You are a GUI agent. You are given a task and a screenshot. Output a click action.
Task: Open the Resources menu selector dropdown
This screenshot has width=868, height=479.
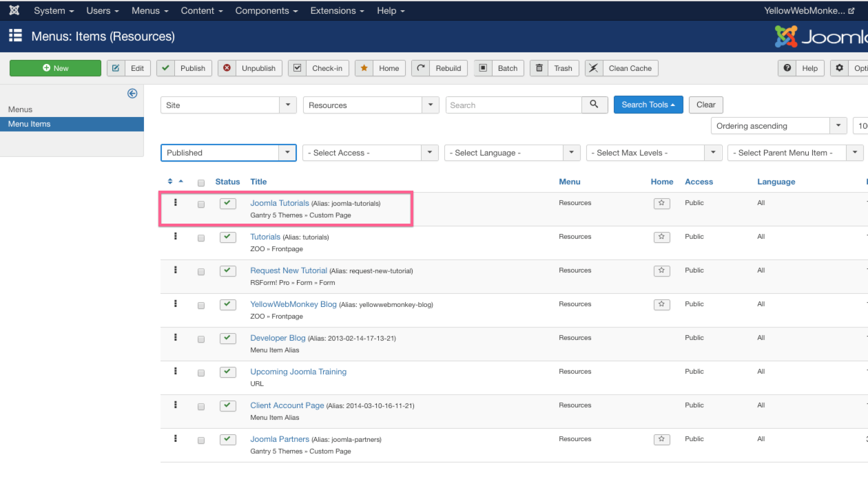[371, 105]
